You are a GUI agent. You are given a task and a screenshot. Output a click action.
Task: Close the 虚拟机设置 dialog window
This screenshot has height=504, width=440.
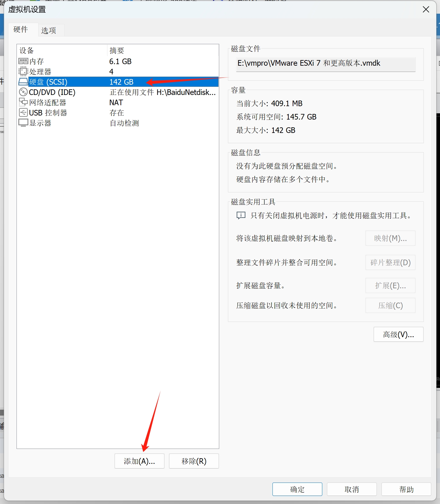point(426,10)
